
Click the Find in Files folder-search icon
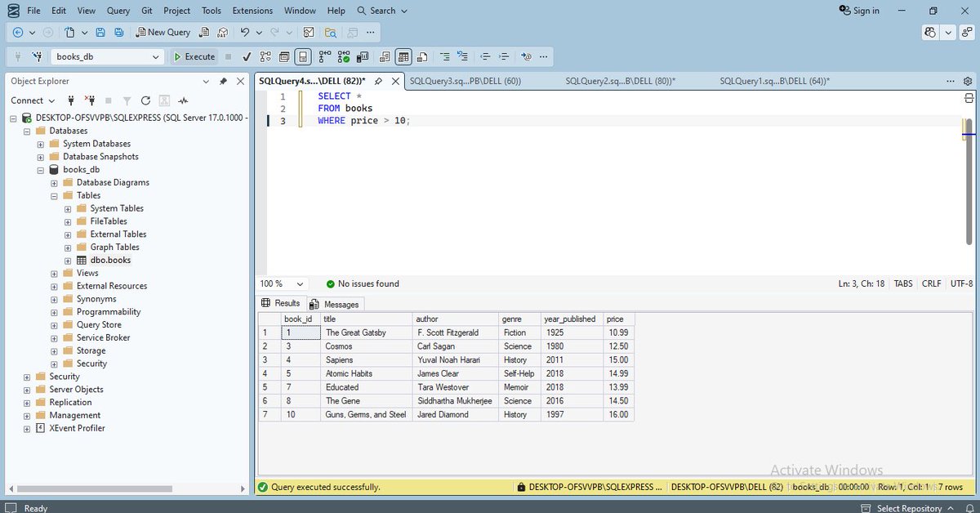[331, 32]
